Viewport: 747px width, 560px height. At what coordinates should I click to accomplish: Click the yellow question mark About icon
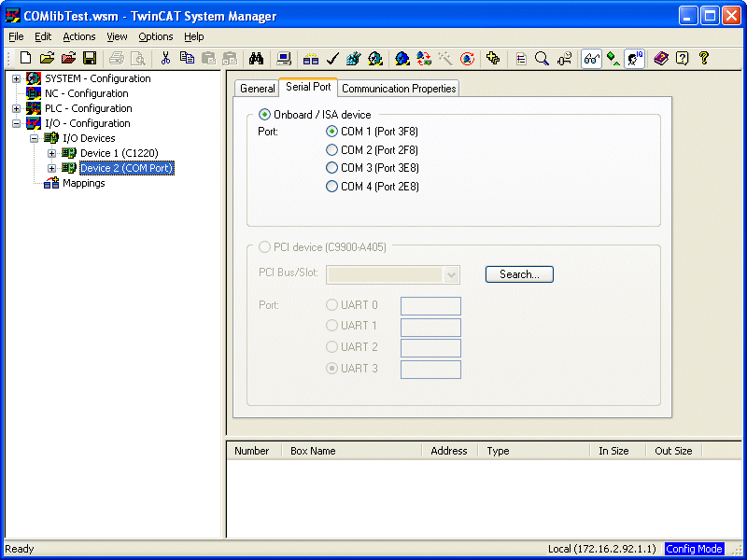704,59
